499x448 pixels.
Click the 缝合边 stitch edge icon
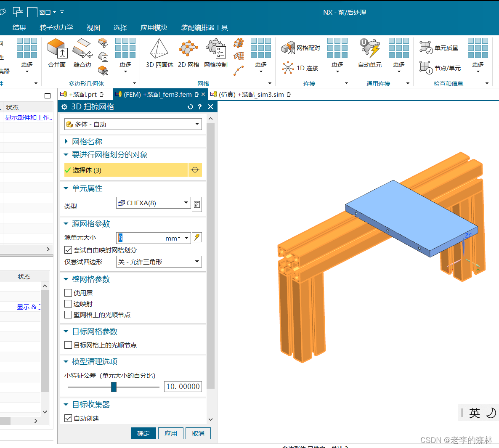click(x=82, y=48)
